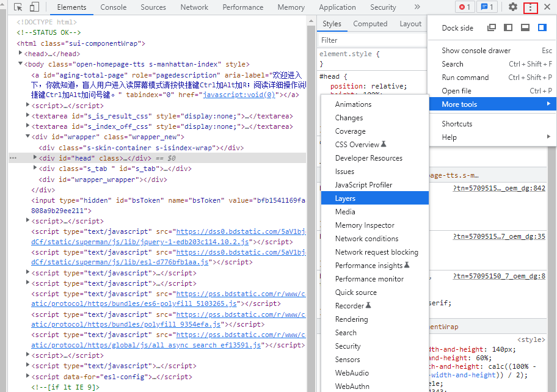557x392 pixels.
Task: Open JavaScript Profiler
Action: pos(375,185)
